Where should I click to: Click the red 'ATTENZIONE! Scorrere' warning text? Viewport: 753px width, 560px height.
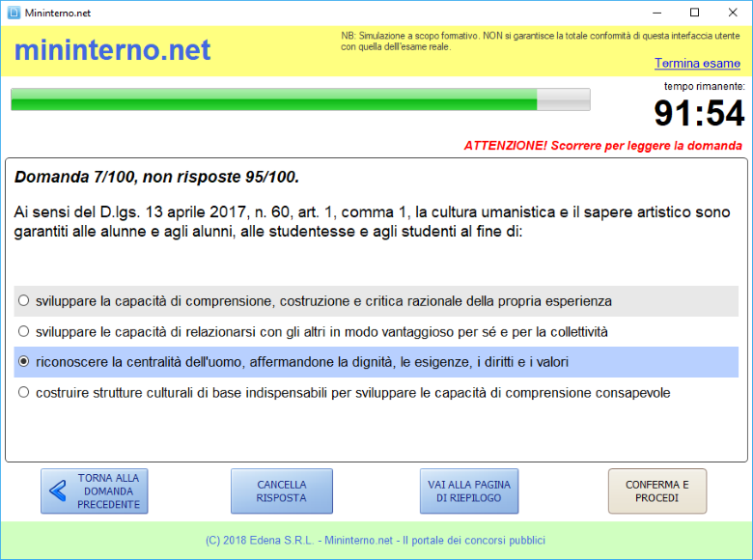(x=602, y=146)
